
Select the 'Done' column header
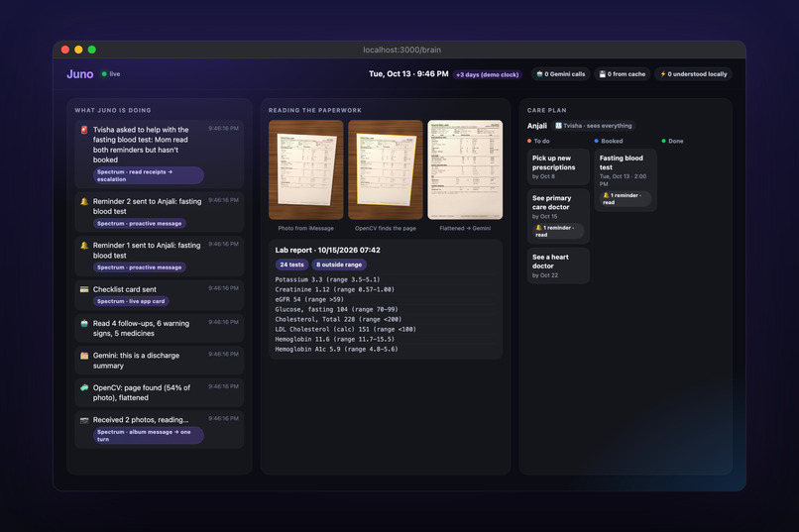click(x=673, y=141)
